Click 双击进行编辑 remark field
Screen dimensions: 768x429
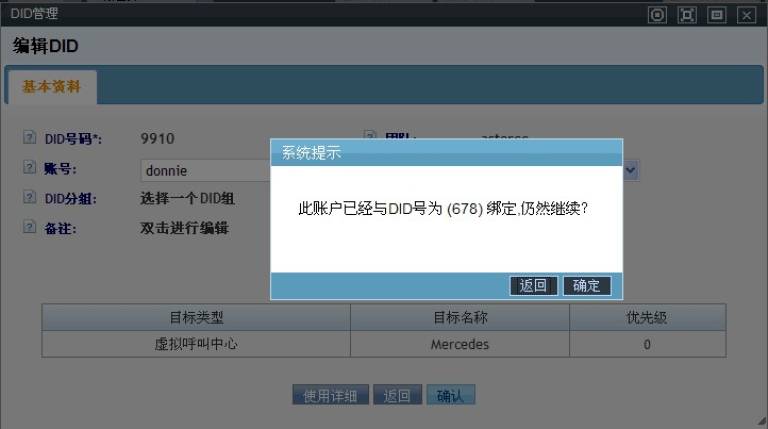[184, 228]
